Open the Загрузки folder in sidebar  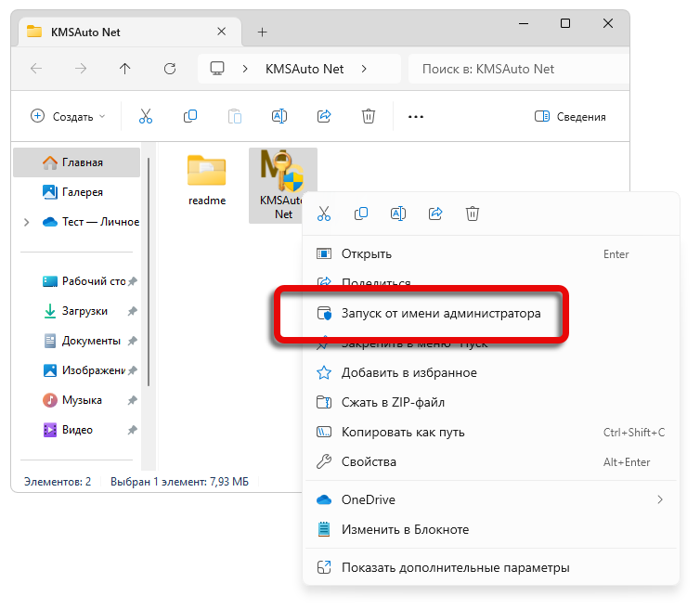point(84,311)
